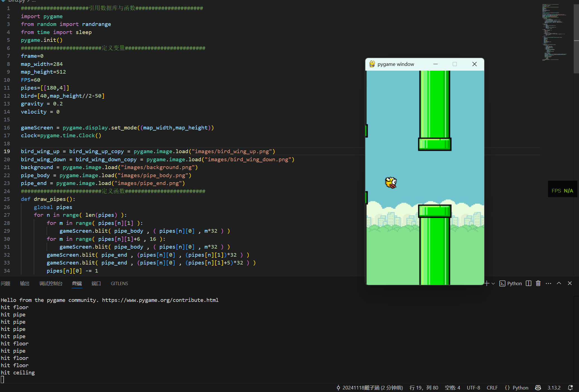Image resolution: width=579 pixels, height=392 pixels.
Task: Click line number 19 in gutter
Action: point(7,151)
